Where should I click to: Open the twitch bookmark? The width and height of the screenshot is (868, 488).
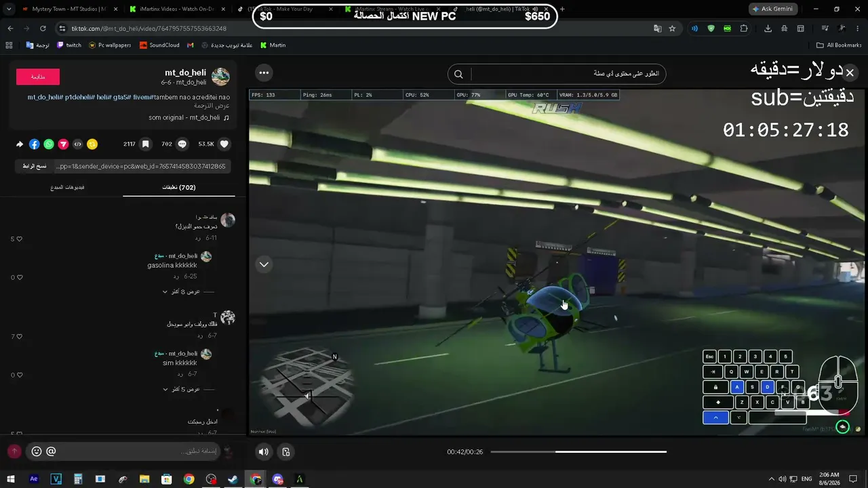point(69,45)
